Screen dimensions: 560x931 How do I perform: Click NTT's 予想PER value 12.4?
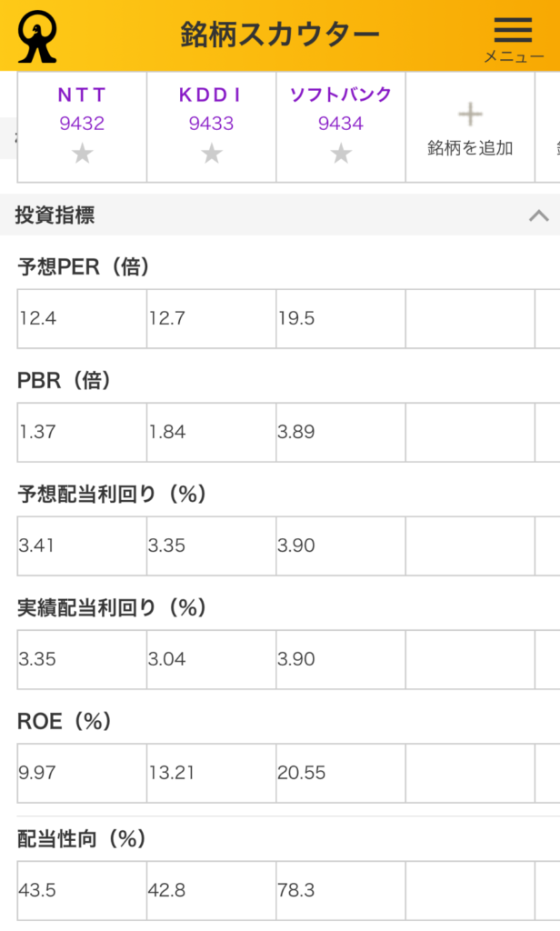point(37,318)
